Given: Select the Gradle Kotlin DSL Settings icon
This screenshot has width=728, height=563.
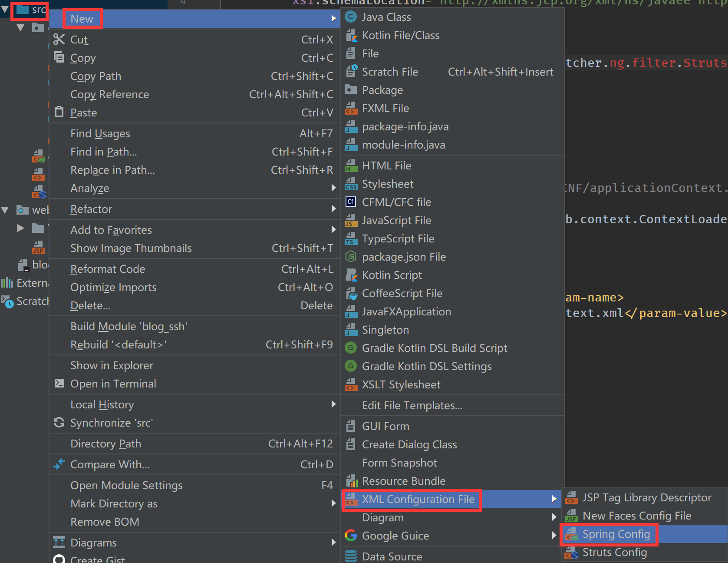Looking at the screenshot, I should tap(351, 366).
